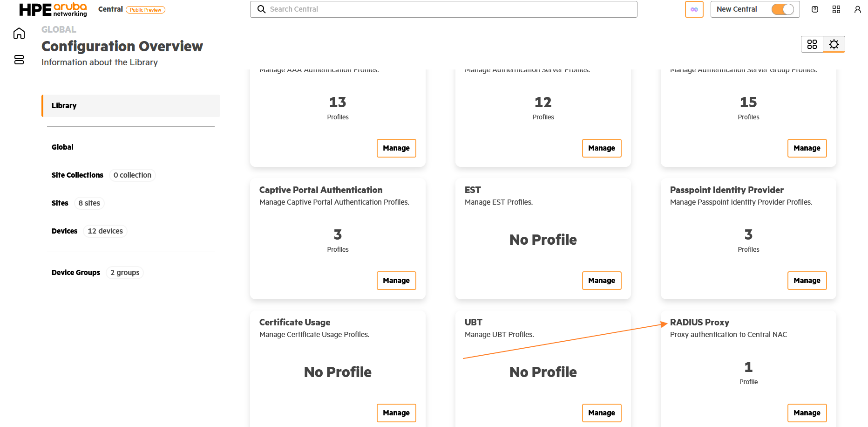This screenshot has width=868, height=427.
Task: Open the devices stack icon in left rail
Action: tap(19, 60)
